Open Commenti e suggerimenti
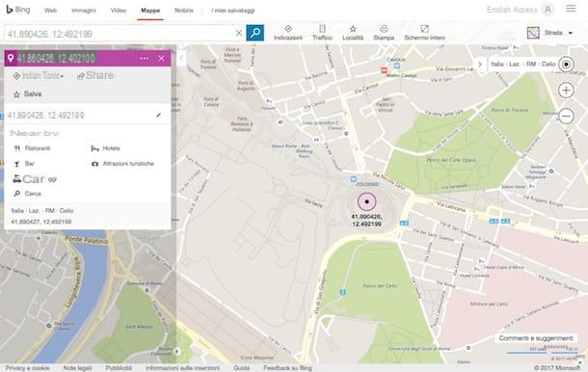The image size is (588, 372). coord(536,338)
